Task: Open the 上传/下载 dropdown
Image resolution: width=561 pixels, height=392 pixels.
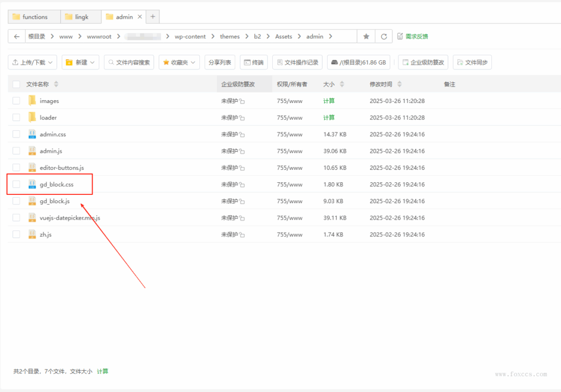Action: click(32, 62)
